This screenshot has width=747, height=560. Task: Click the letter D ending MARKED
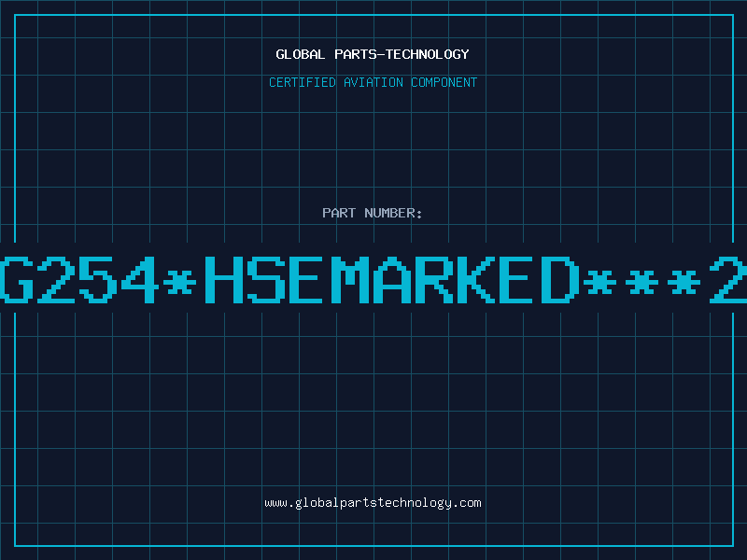(559, 280)
